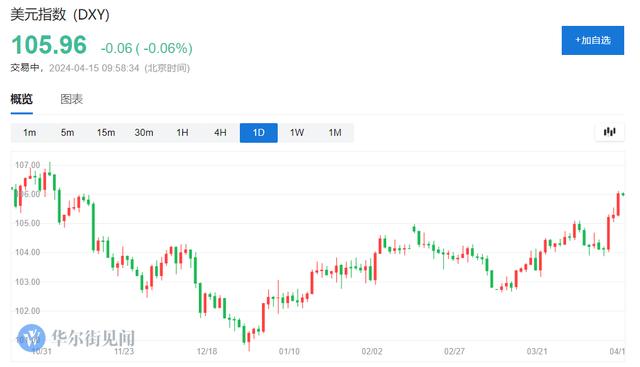The image size is (640, 367).
Task: Switch chart to 1W interval
Action: 297,133
